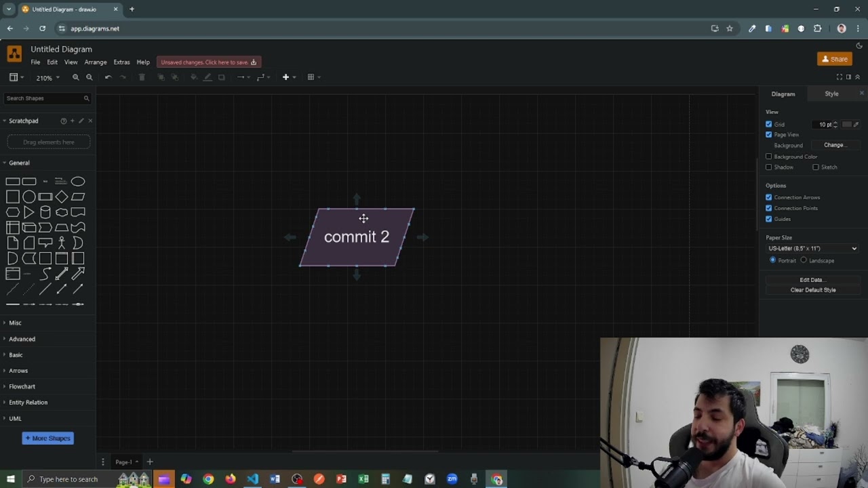Screen dimensions: 868x488
Task: Click the zoom in magnifier toolbar icon
Action: (x=76, y=77)
